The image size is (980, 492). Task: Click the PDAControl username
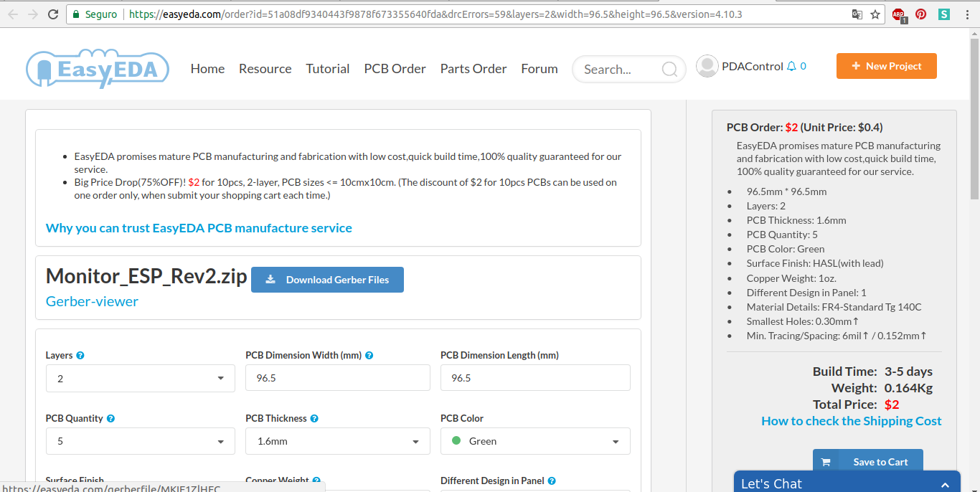(753, 66)
